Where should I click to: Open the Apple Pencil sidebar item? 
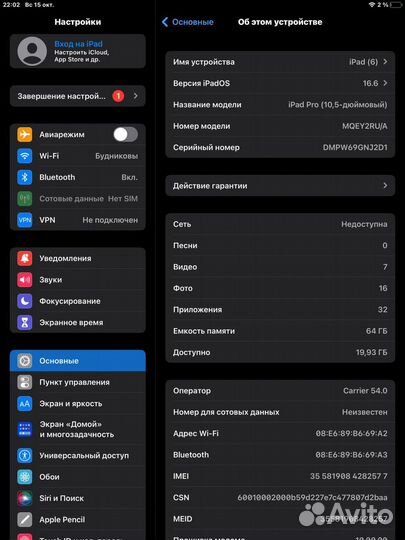(78, 519)
